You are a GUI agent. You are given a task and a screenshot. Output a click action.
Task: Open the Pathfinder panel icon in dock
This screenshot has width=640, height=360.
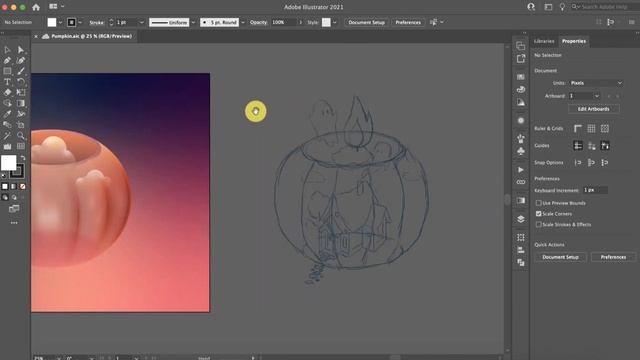[521, 262]
